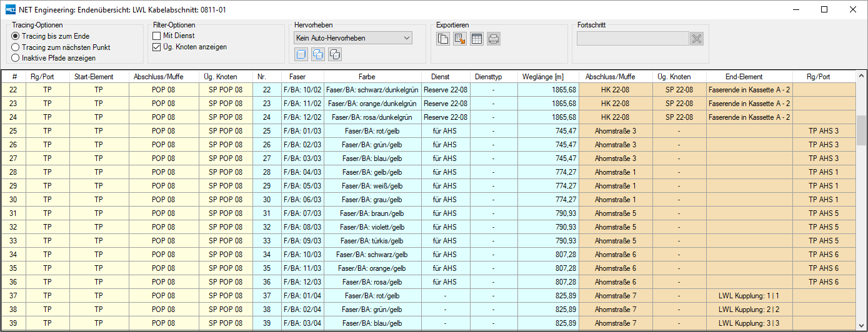Viewport: 868px width, 332px height.
Task: Click the double blue cubes highlight icon
Action: tap(318, 55)
